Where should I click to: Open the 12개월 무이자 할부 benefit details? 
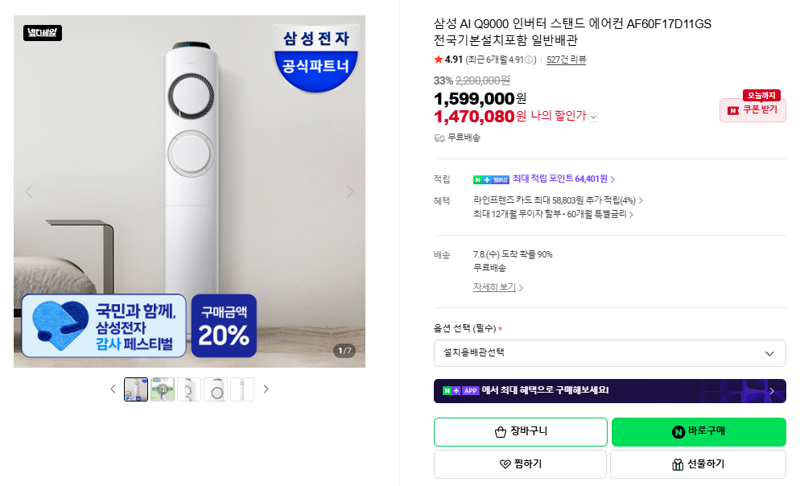point(553,214)
